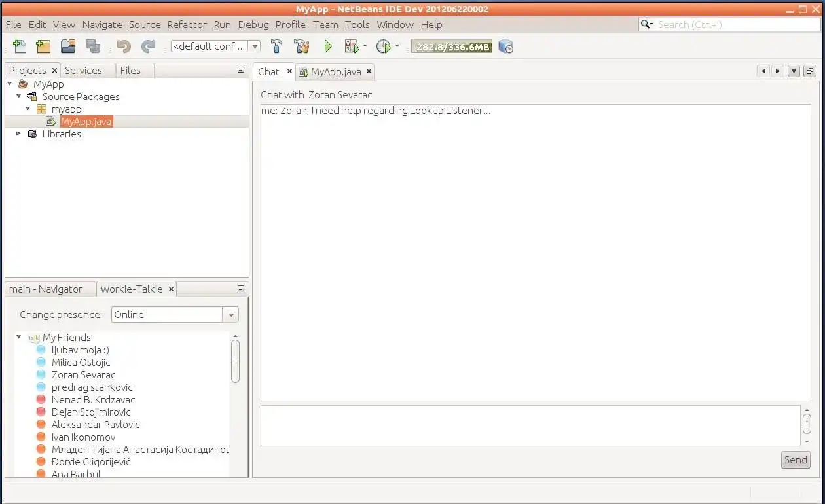Viewport: 825px width, 504px height.
Task: Click the New Project toolbar icon
Action: point(43,46)
